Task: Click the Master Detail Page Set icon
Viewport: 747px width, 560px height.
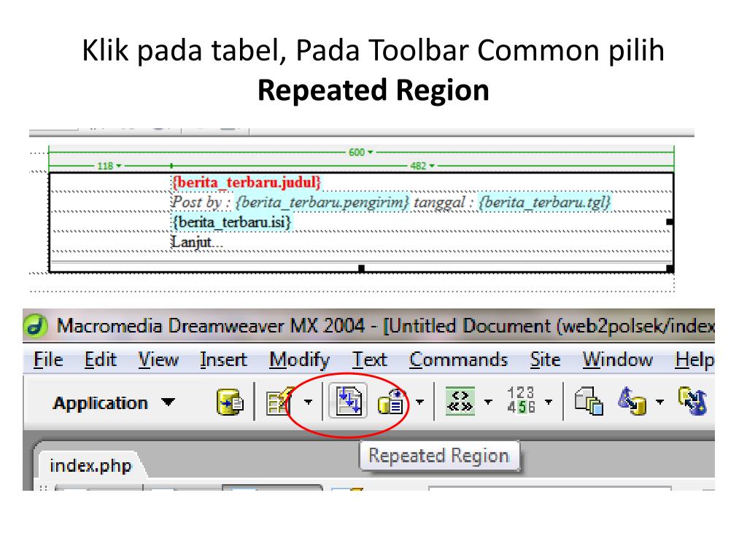Action: [589, 402]
